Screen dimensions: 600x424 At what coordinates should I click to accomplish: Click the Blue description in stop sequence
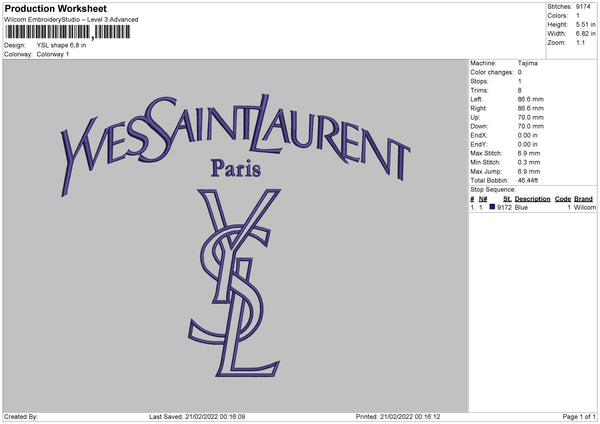point(521,207)
